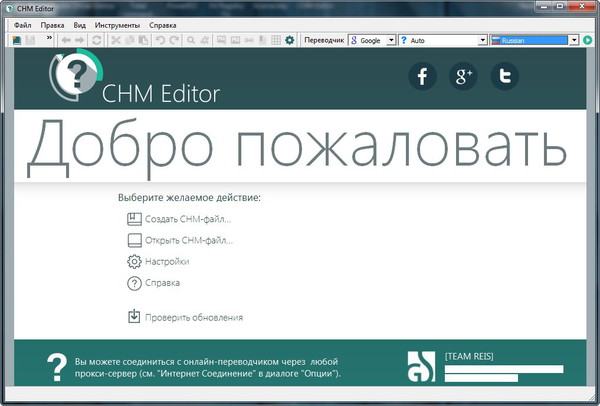The height and width of the screenshot is (406, 600).
Task: Open the Инструменты menu
Action: (x=118, y=23)
